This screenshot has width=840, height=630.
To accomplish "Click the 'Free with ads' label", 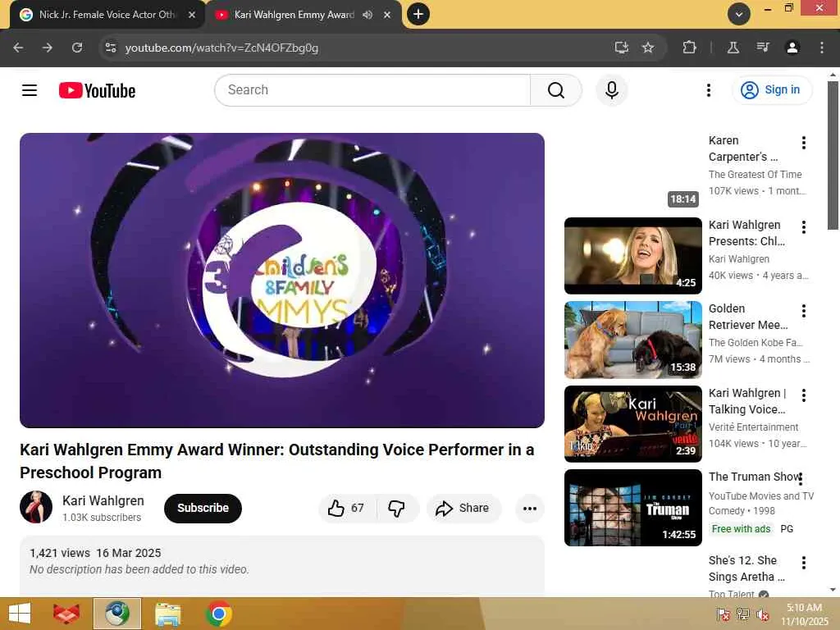I will [741, 529].
